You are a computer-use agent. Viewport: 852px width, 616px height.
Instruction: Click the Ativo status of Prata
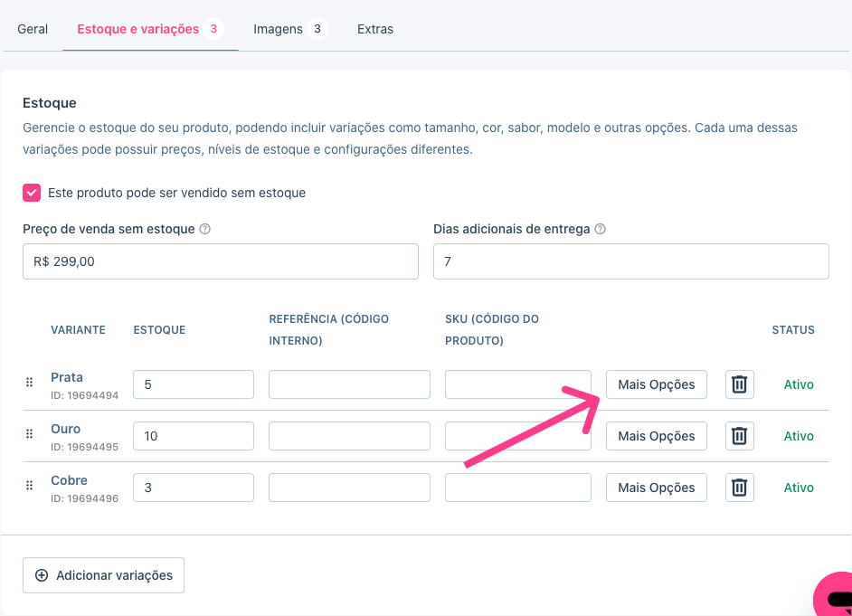(799, 384)
